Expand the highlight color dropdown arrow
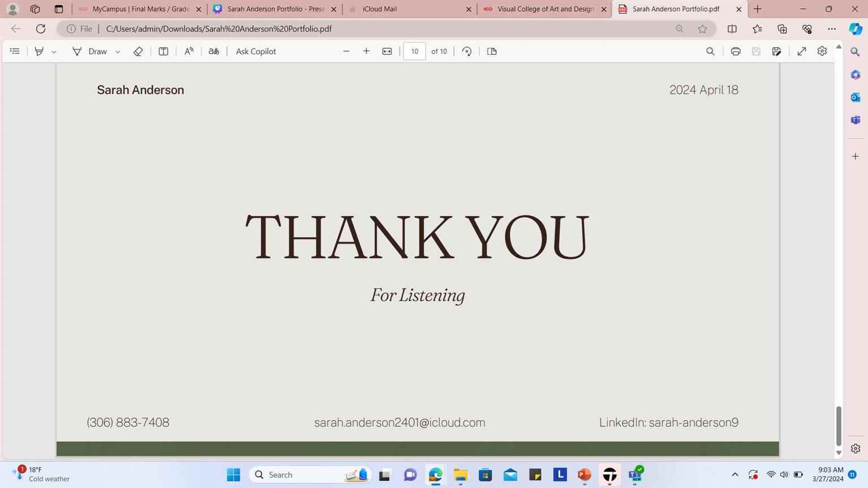Viewport: 868px width, 488px height. click(x=54, y=52)
